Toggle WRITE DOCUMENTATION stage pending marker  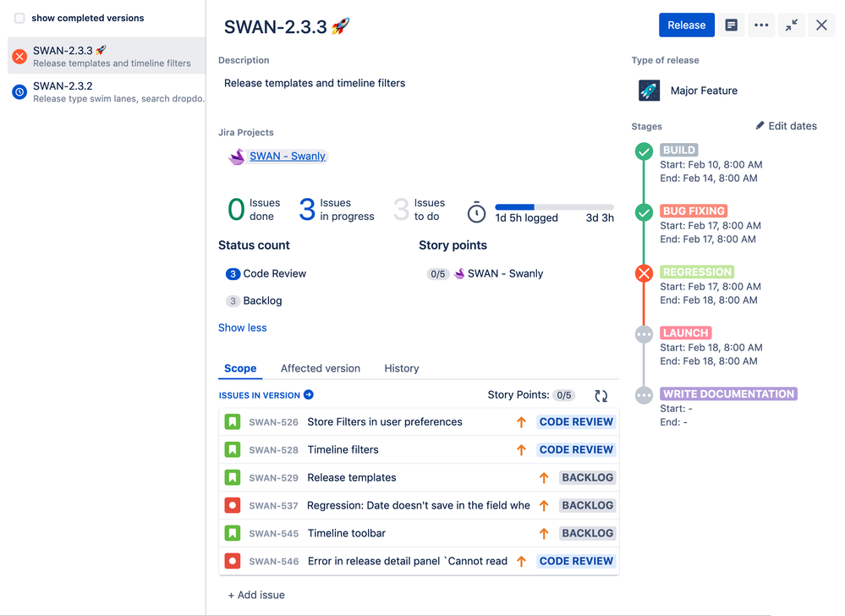point(644,395)
